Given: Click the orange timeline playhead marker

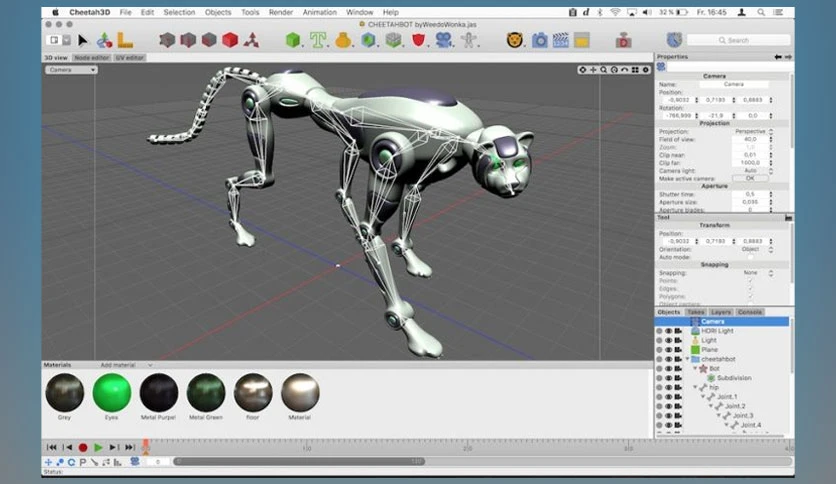Looking at the screenshot, I should pos(145,447).
